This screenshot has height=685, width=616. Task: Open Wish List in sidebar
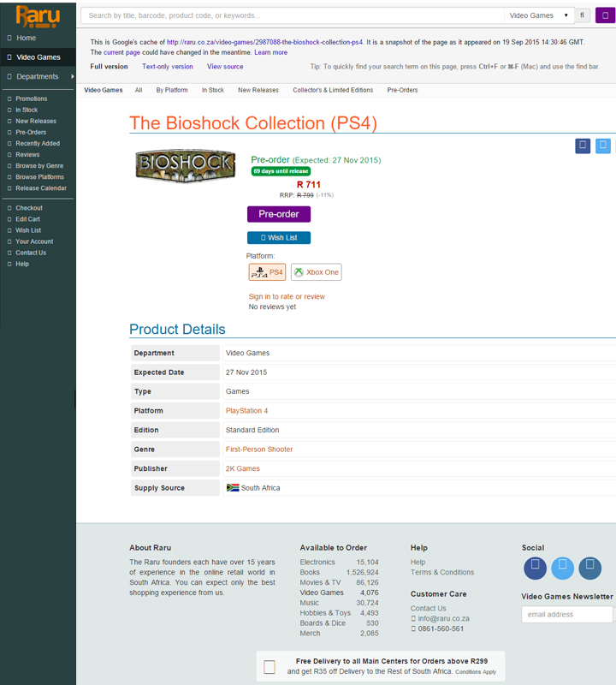(28, 230)
